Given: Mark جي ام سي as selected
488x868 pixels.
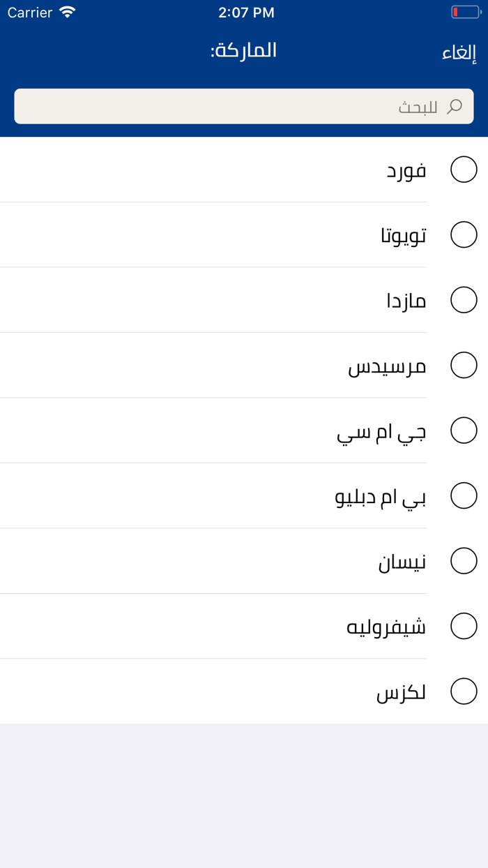Looking at the screenshot, I should coord(464,431).
